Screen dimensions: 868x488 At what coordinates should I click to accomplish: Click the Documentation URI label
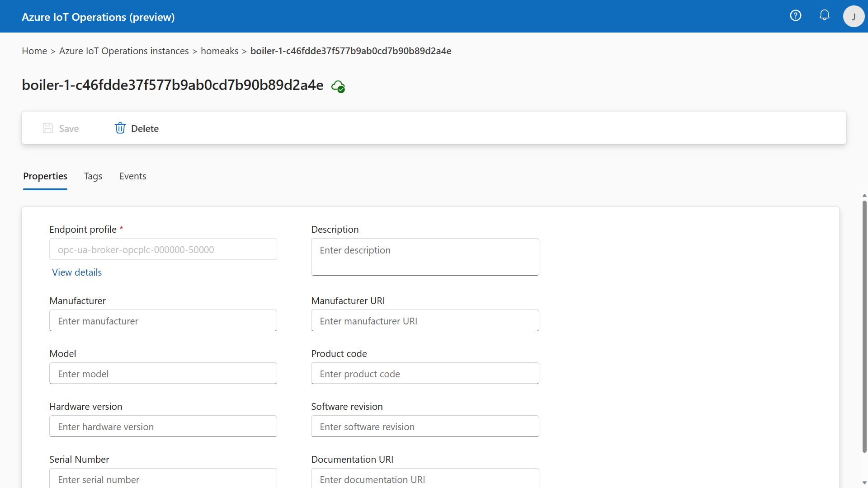[x=352, y=460]
